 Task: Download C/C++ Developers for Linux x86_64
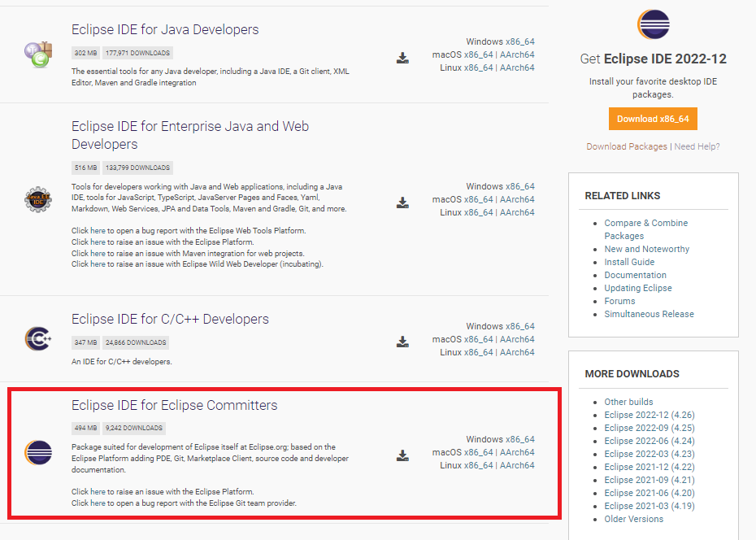(478, 352)
